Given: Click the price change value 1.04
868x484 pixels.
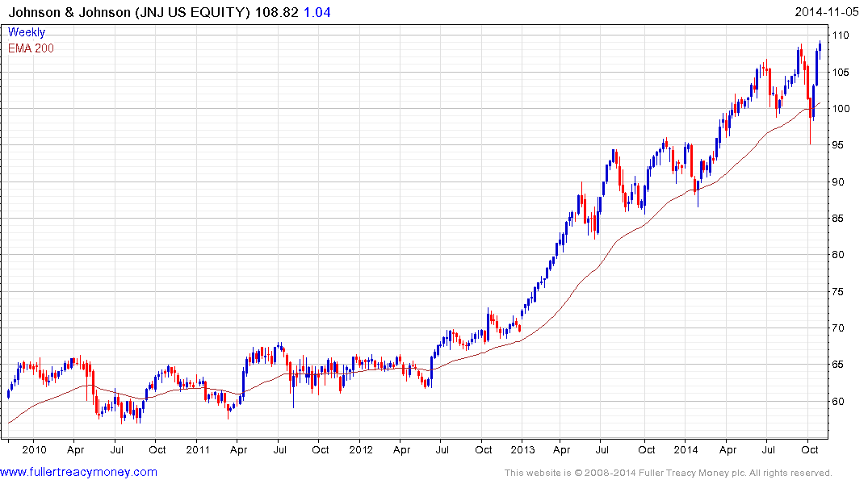Looking at the screenshot, I should [x=317, y=12].
